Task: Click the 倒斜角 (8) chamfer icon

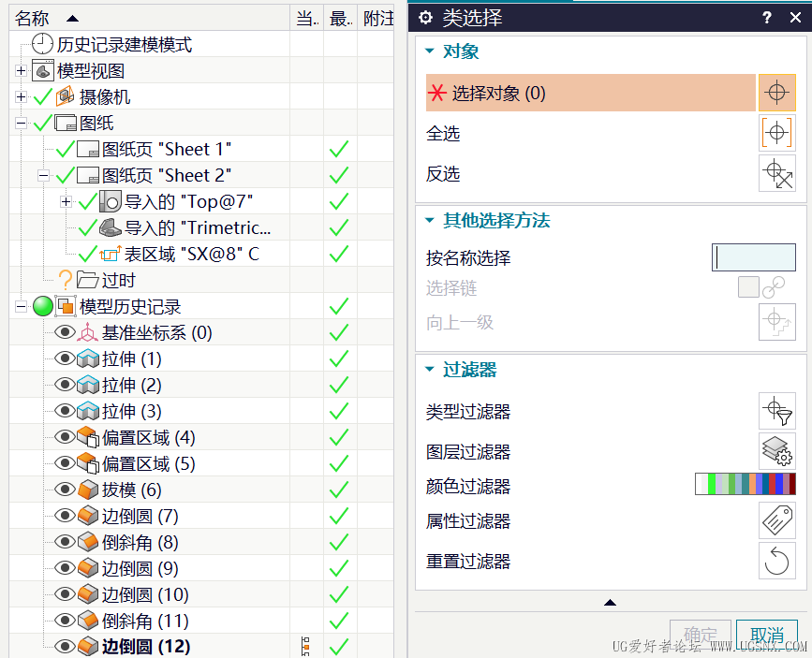Action: coord(87,542)
